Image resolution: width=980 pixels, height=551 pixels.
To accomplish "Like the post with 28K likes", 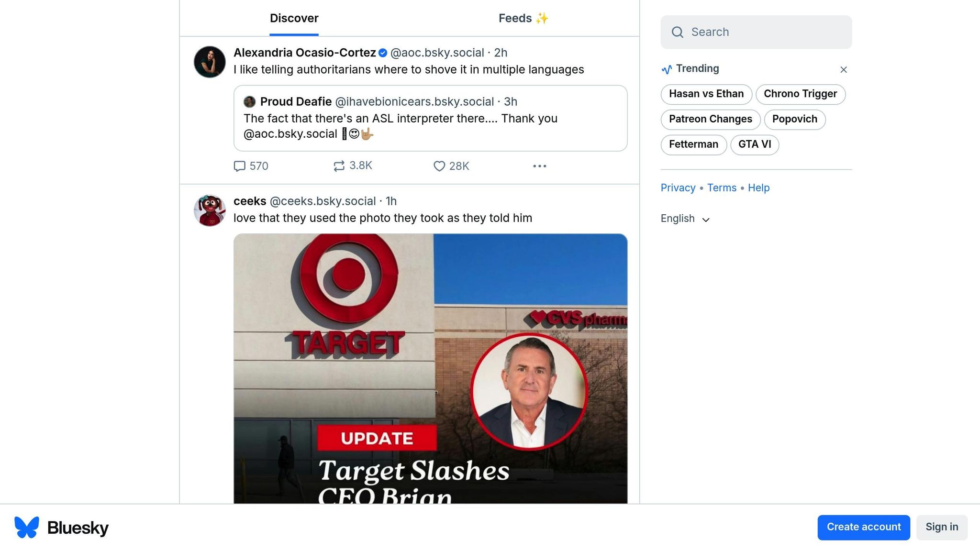I will (439, 166).
